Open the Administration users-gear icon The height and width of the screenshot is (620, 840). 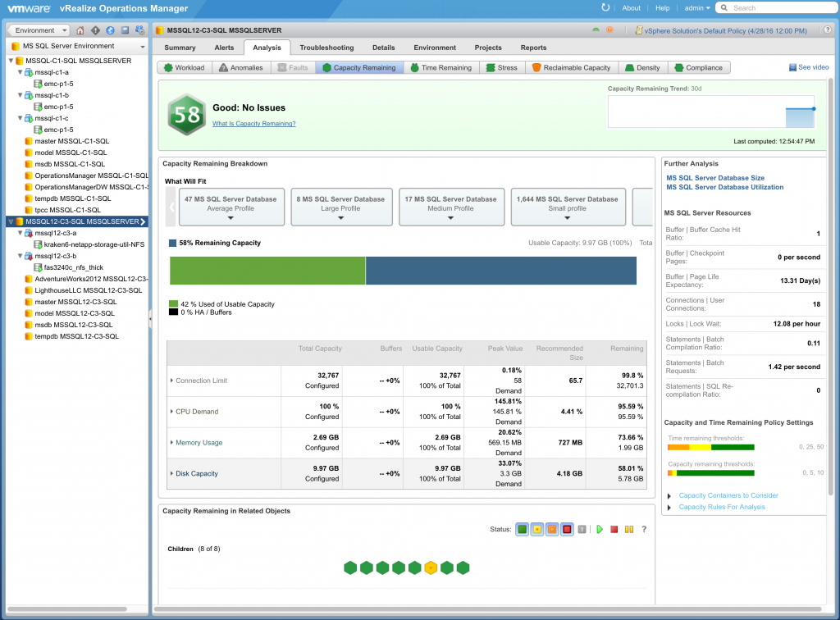tap(139, 30)
